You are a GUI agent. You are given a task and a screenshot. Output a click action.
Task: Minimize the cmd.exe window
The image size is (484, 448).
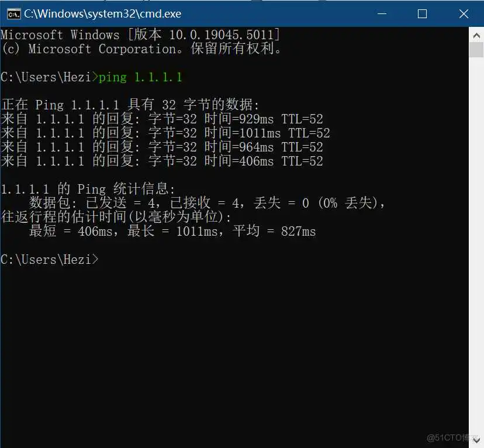tap(383, 13)
